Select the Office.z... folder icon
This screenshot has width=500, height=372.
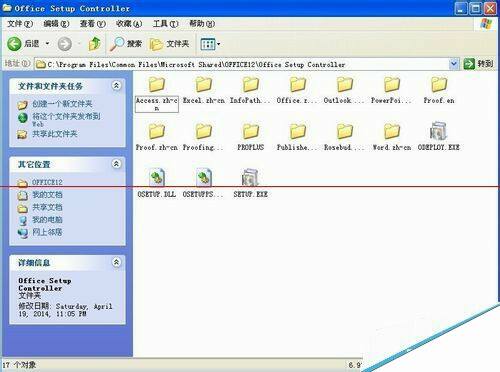298,84
